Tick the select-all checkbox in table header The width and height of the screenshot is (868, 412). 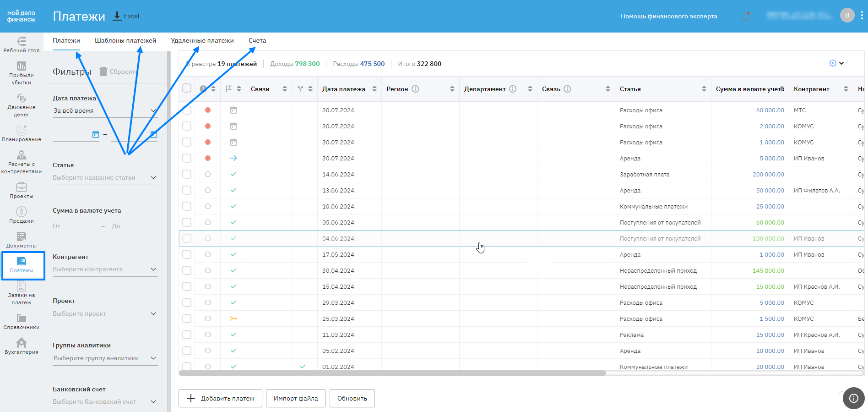coord(187,88)
